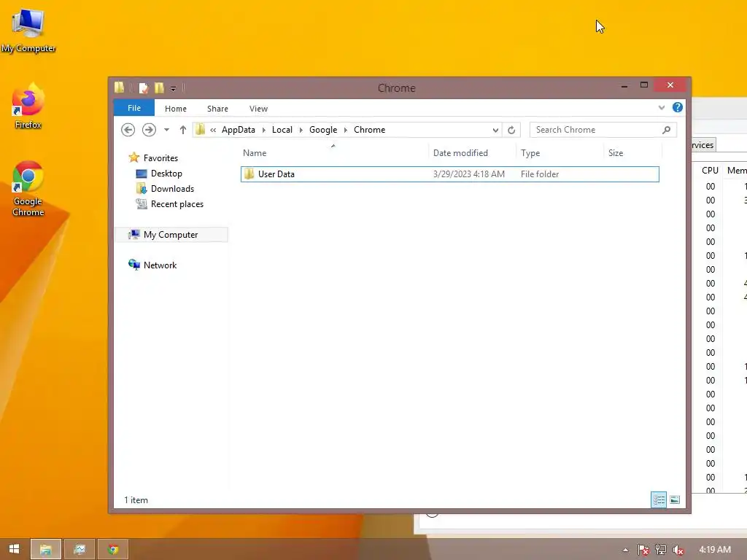The image size is (747, 560).
Task: Click the search magnifier icon
Action: tap(667, 130)
